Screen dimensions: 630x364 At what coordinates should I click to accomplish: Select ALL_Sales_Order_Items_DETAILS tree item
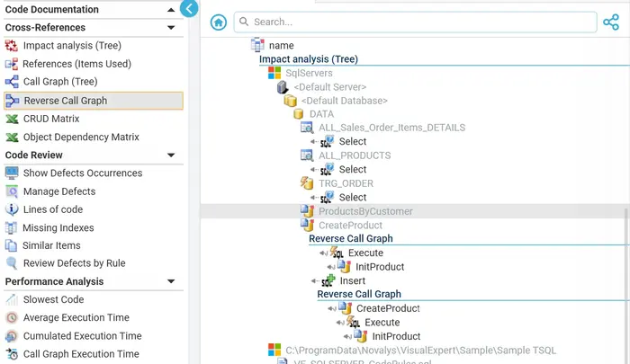point(392,128)
